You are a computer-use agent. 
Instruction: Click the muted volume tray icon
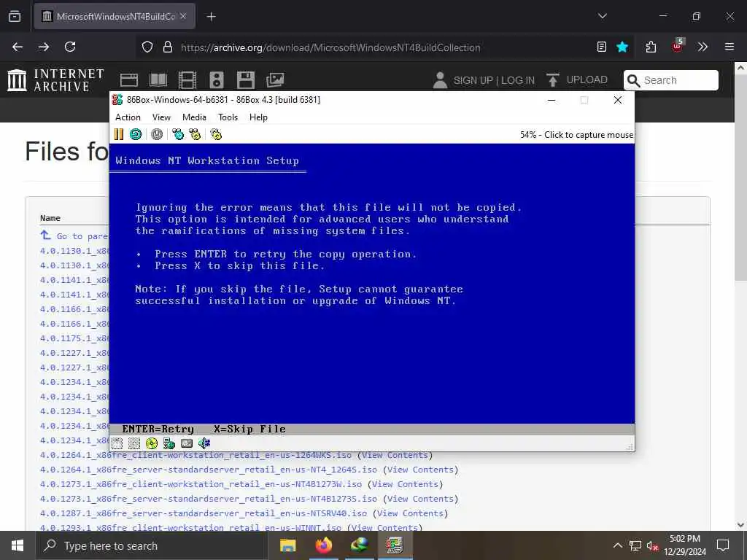[x=652, y=546]
